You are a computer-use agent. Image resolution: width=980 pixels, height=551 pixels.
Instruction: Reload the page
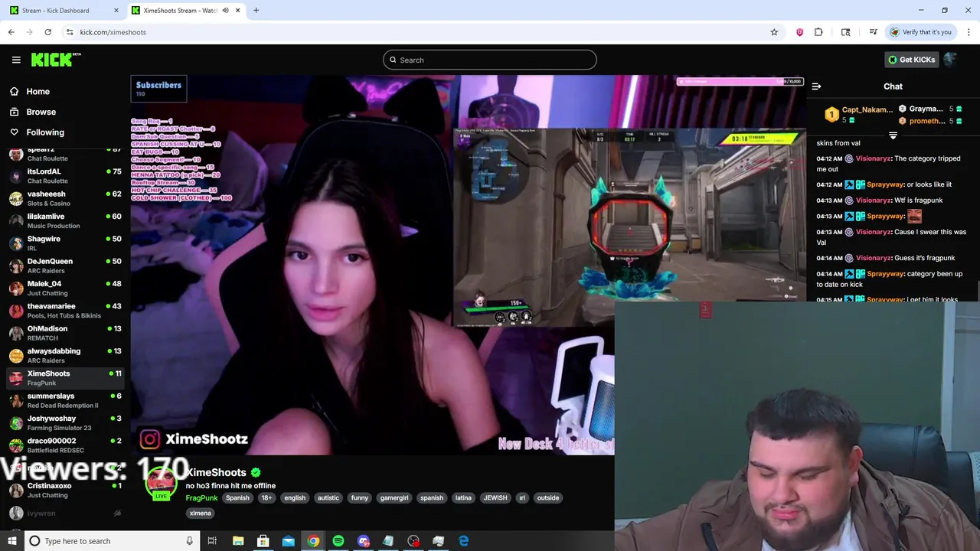click(x=47, y=32)
